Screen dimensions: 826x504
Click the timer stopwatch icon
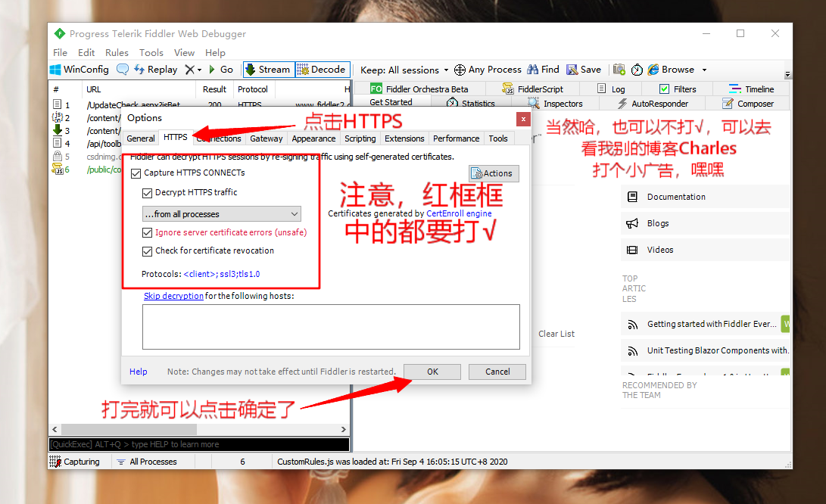tap(637, 70)
